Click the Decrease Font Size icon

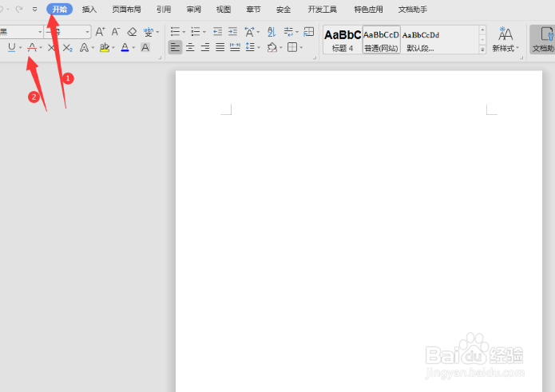click(x=116, y=32)
